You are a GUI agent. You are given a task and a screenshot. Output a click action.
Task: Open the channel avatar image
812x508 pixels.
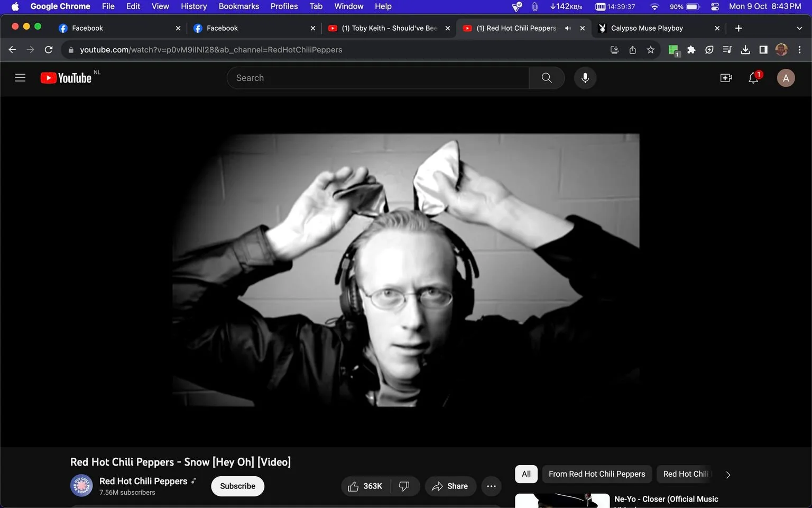point(81,485)
